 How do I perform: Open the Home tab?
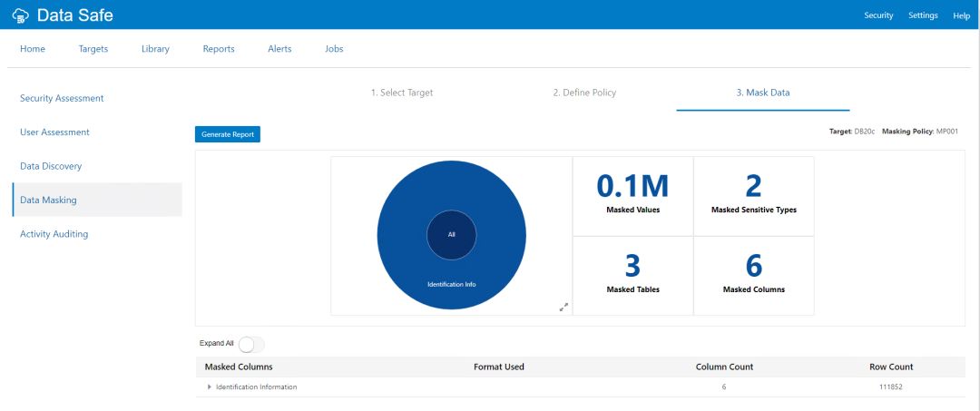point(33,49)
